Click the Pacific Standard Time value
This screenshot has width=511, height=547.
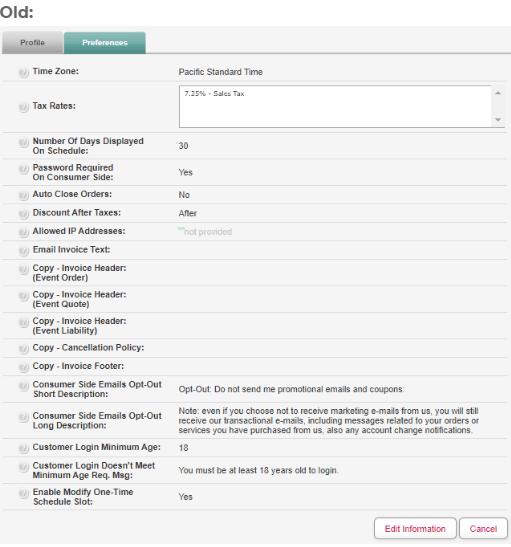click(x=220, y=72)
